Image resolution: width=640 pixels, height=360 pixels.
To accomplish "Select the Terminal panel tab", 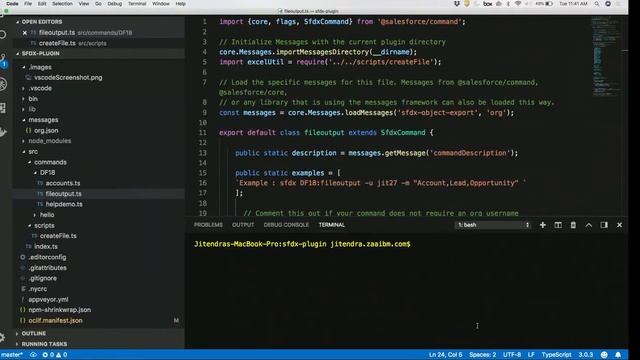I will coord(331,225).
